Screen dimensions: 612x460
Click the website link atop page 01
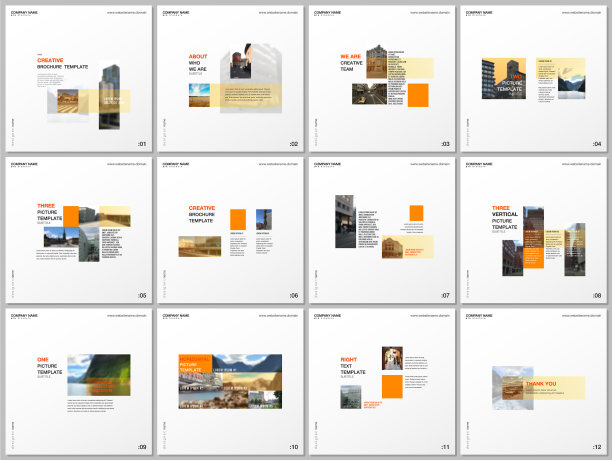(125, 12)
